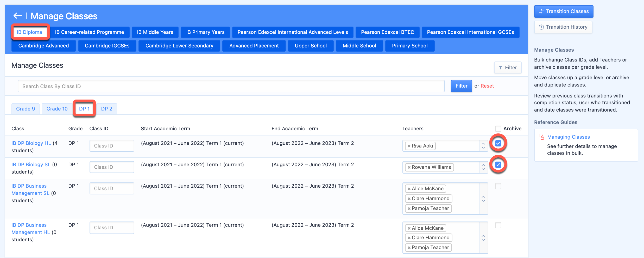
Task: Select the Primary School tab
Action: pos(410,46)
